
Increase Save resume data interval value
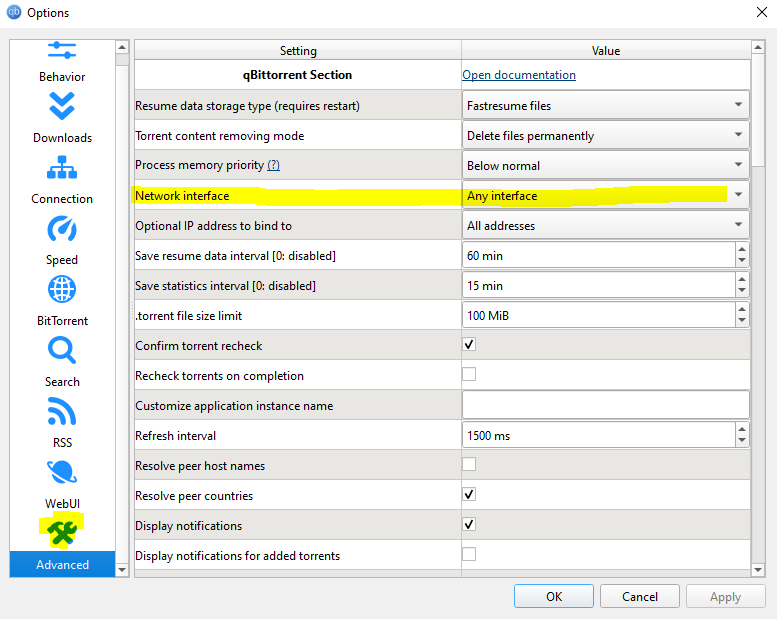tap(742, 250)
